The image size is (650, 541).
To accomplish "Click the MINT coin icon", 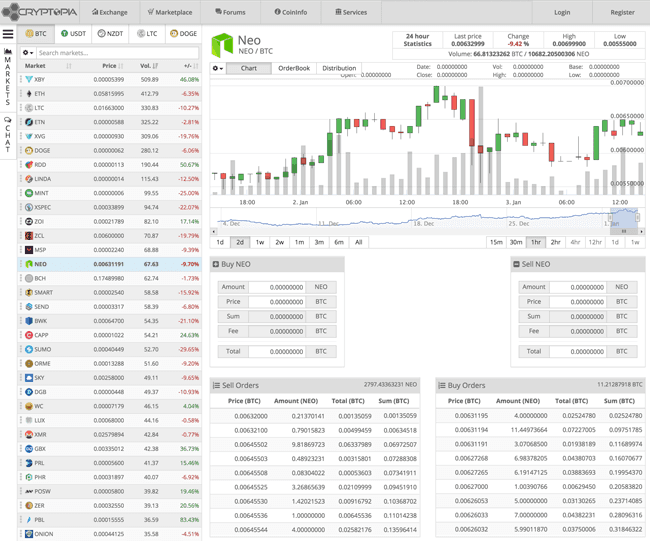I will [29, 193].
